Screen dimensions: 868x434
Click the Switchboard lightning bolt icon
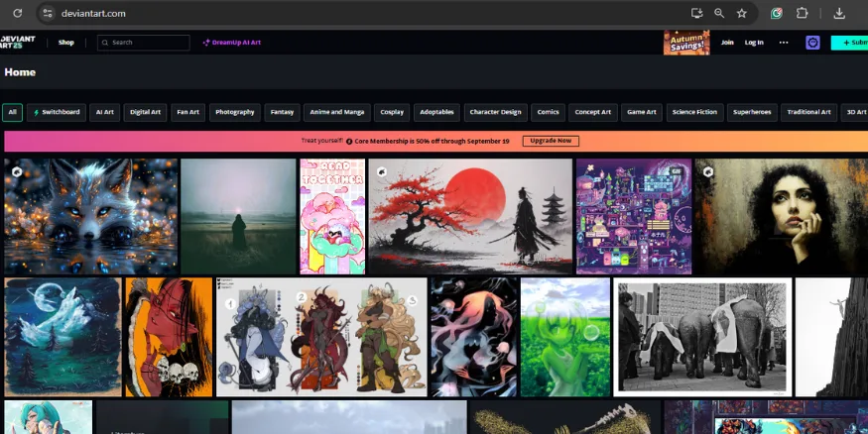click(37, 112)
